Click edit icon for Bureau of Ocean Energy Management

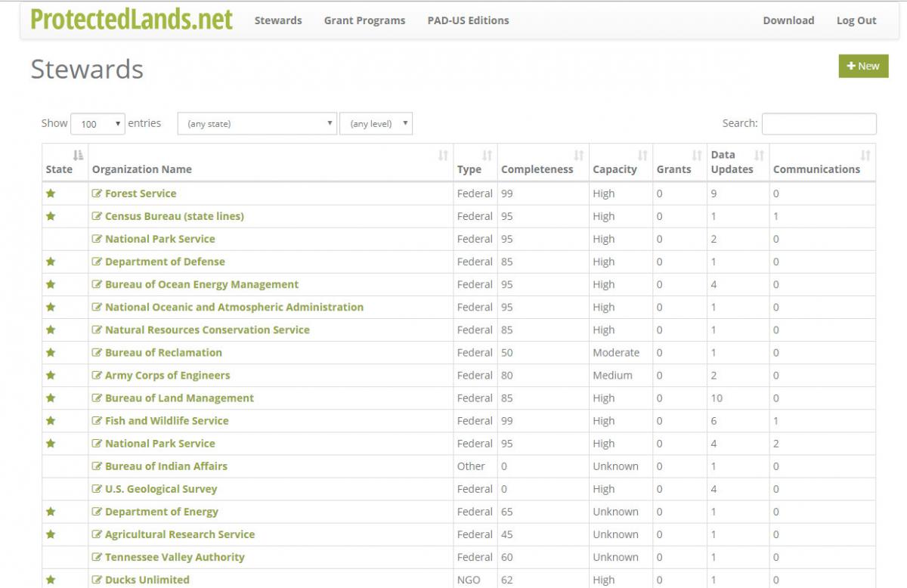(x=97, y=284)
